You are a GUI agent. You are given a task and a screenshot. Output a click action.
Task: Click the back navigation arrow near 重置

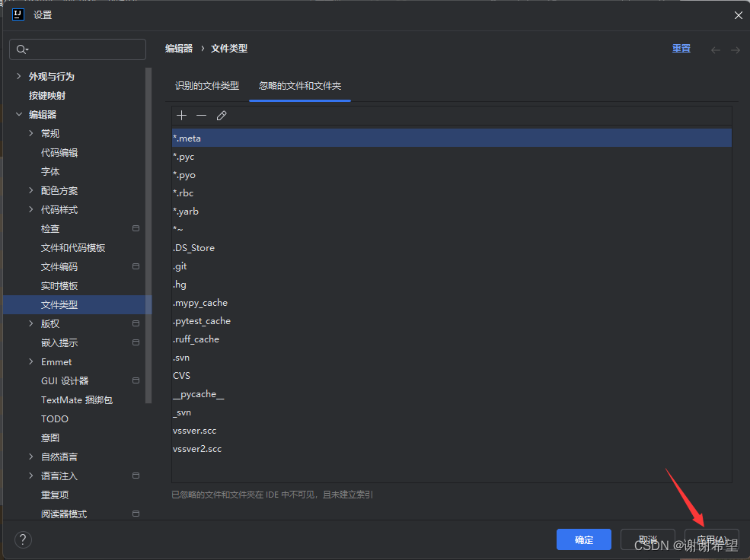(x=715, y=49)
